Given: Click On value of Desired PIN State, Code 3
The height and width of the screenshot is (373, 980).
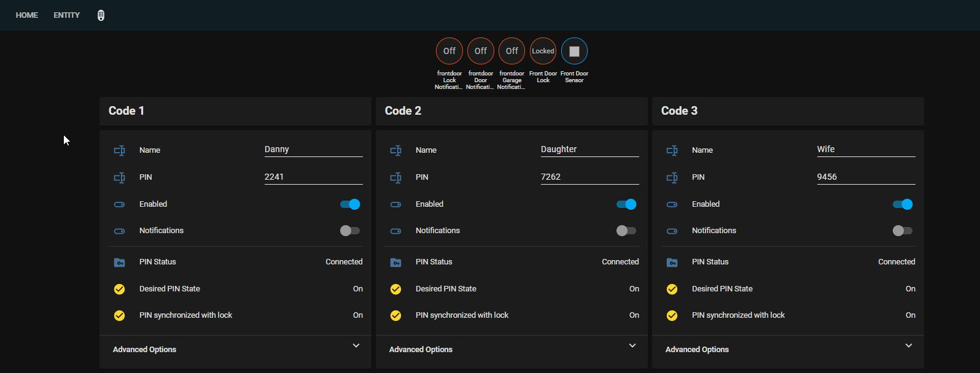Looking at the screenshot, I should 911,289.
